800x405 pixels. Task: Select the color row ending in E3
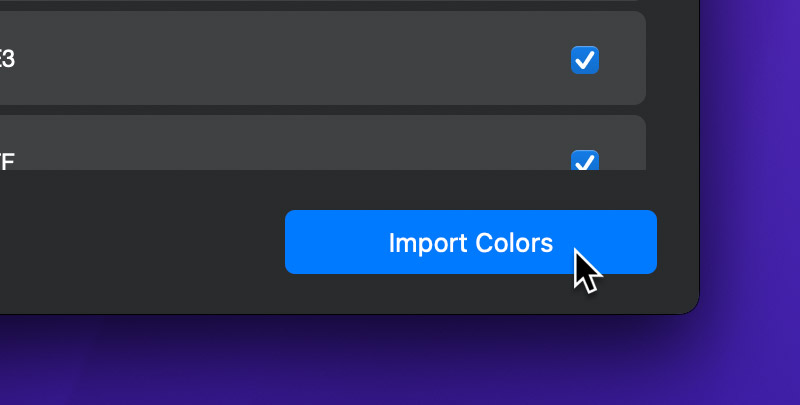300,60
